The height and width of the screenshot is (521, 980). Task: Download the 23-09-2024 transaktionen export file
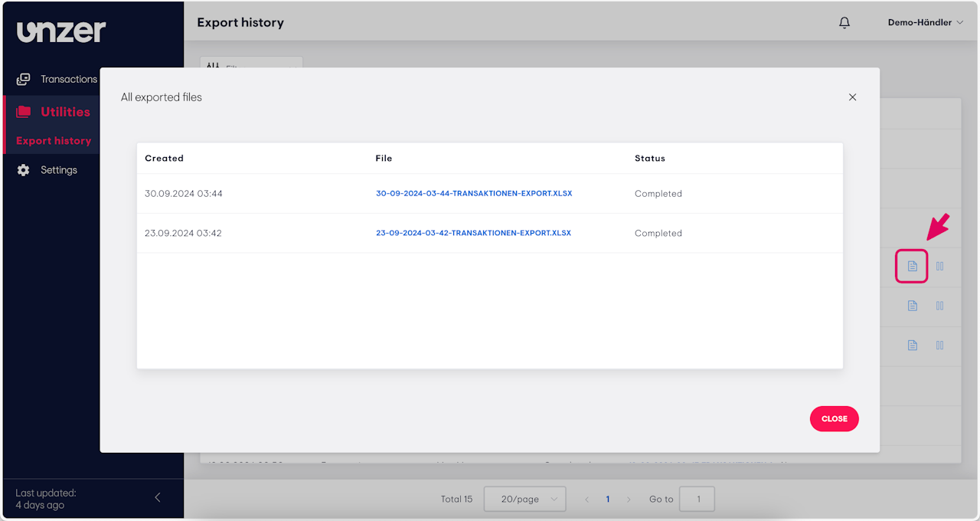pos(473,233)
